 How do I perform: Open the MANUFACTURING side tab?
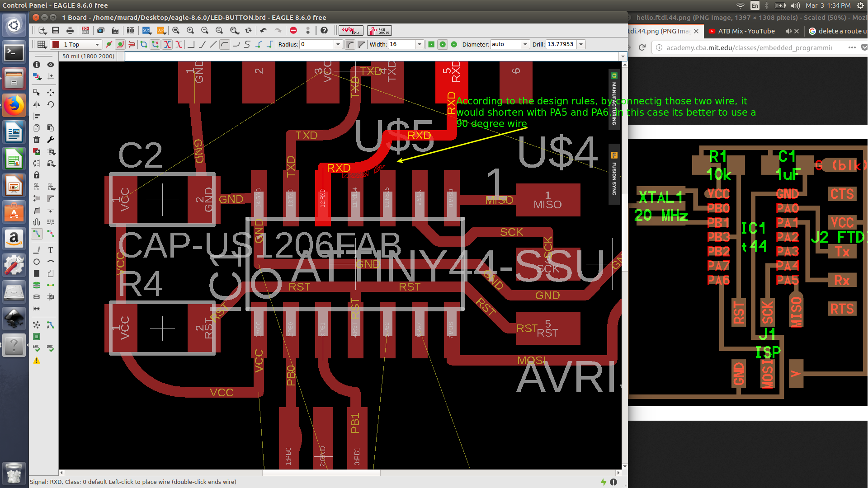(614, 100)
